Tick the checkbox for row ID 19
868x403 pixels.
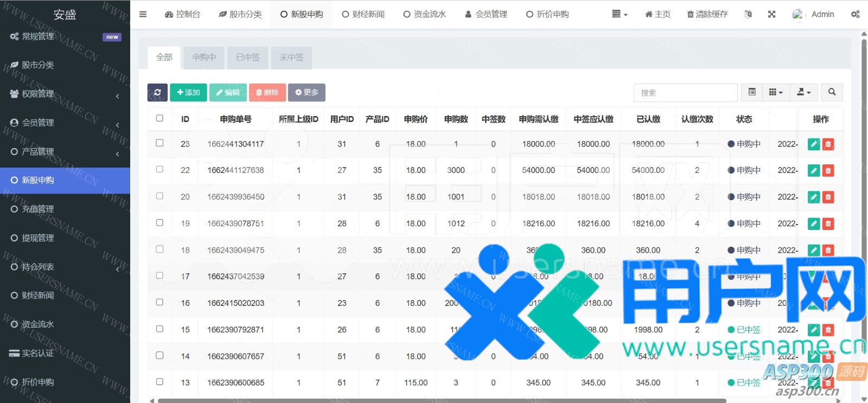(159, 223)
